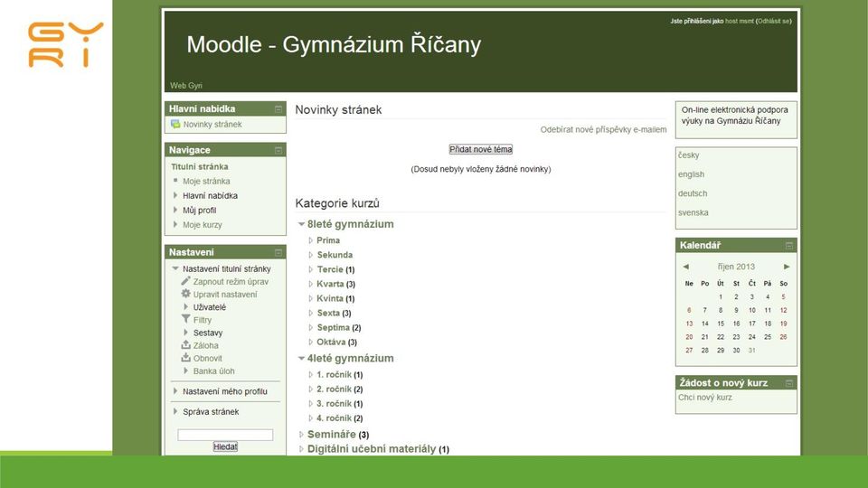The image size is (868, 488).
Task: Collapse the Hlavní nabídka block
Action: (x=278, y=109)
